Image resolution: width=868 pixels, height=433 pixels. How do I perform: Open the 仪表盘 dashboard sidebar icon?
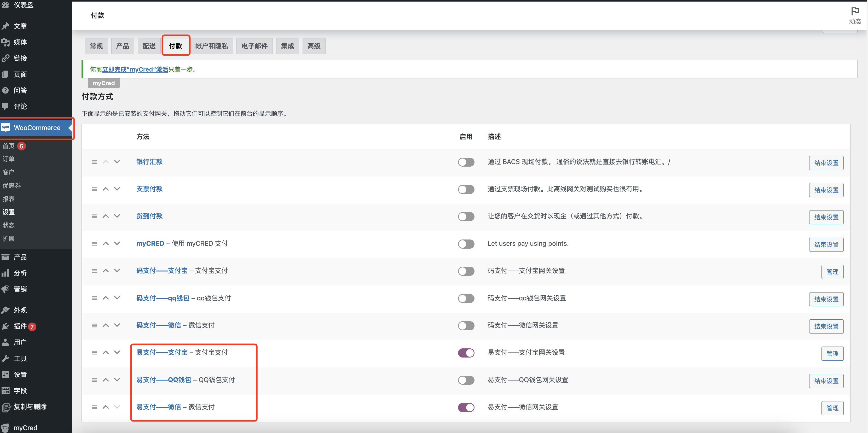(5, 5)
